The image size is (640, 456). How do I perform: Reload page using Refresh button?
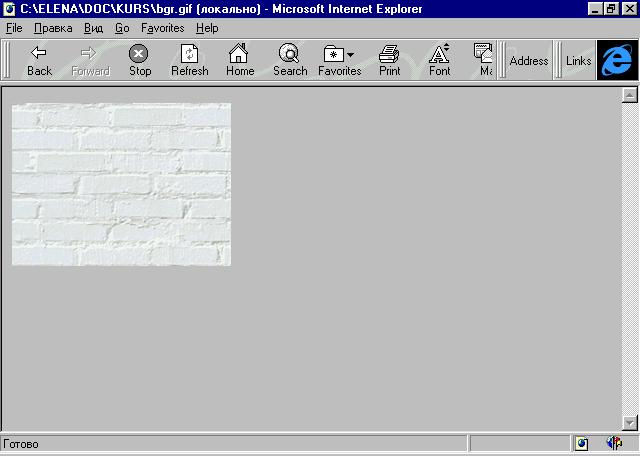coord(189,60)
